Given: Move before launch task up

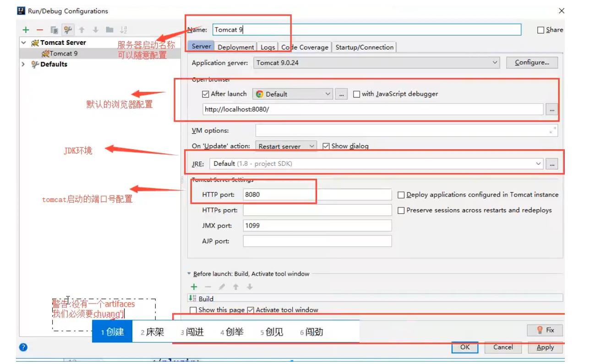Looking at the screenshot, I should 235,287.
